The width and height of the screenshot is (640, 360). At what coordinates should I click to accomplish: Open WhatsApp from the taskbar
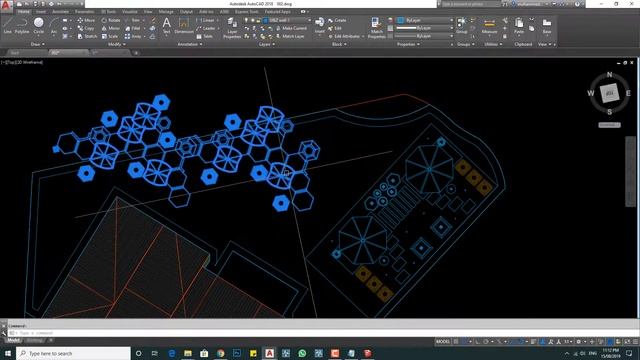click(x=302, y=353)
